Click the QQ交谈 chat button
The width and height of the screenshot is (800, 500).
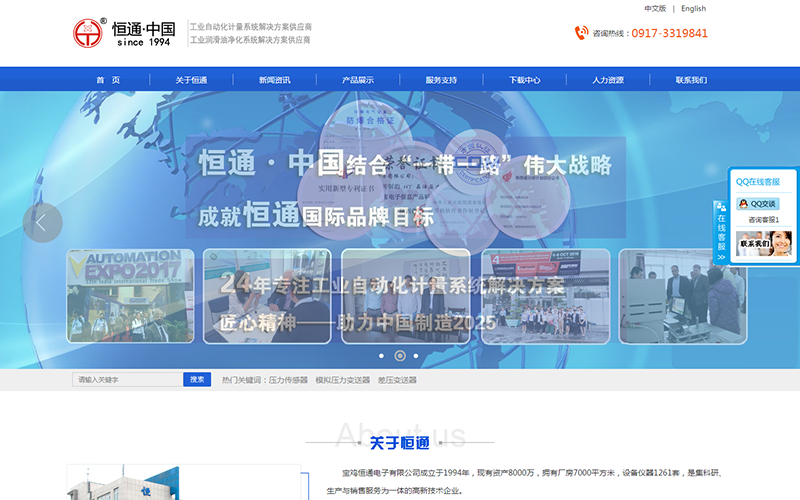[x=758, y=204]
